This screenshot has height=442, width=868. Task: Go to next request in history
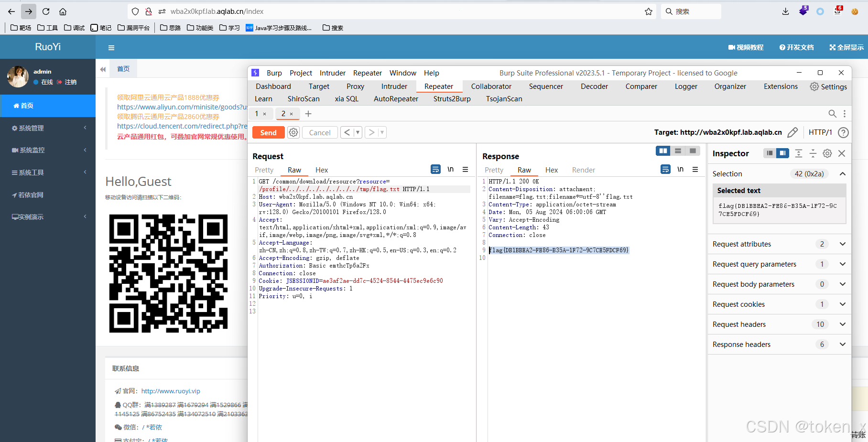pos(371,132)
